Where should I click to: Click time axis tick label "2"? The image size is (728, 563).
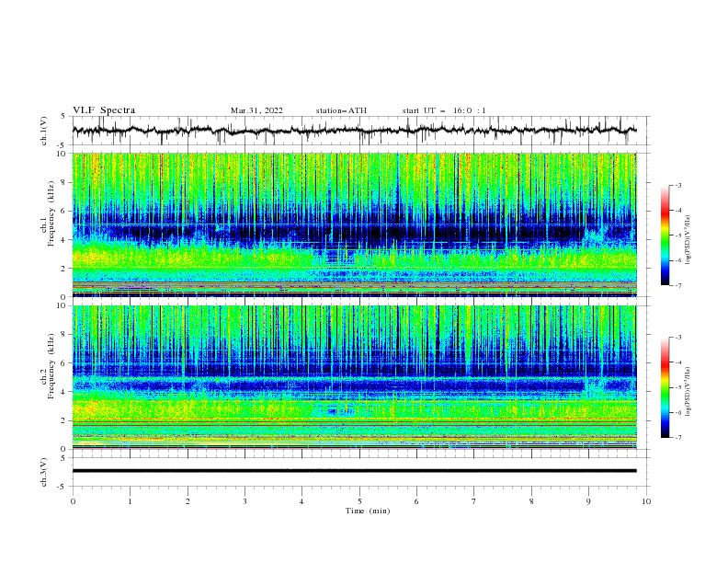(x=188, y=501)
